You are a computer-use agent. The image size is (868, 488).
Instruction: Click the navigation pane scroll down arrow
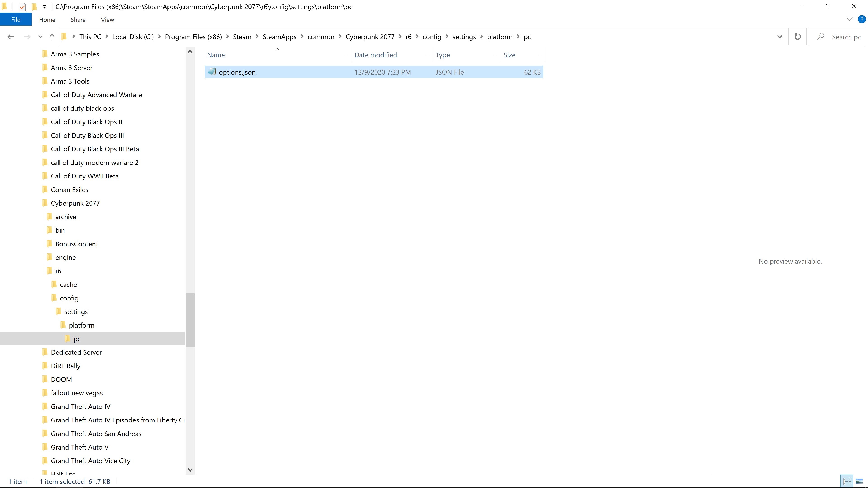[190, 470]
